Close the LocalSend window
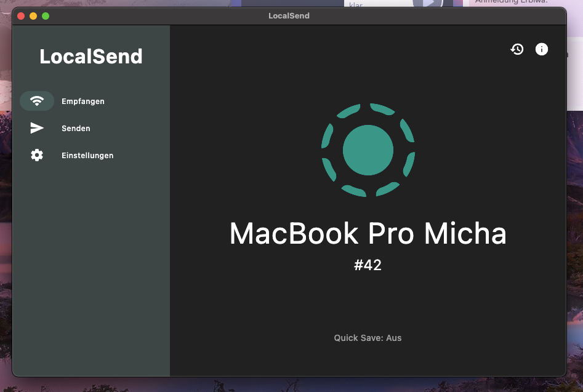Screen dimensions: 583x392 [x=21, y=16]
